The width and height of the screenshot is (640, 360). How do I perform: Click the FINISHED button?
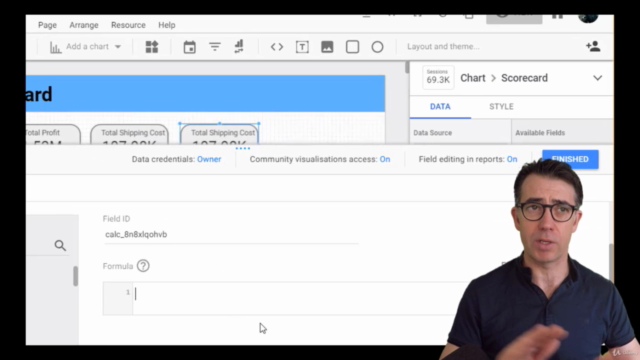tap(570, 159)
